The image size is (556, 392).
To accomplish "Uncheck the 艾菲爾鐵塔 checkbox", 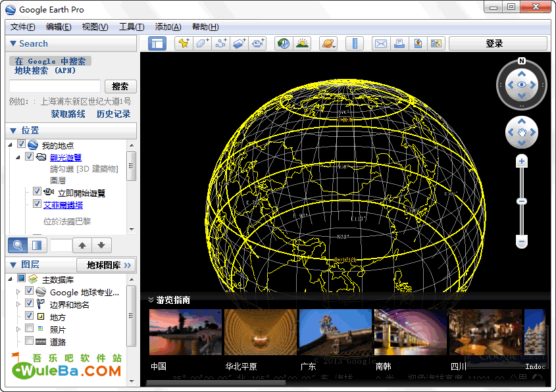I will point(37,204).
